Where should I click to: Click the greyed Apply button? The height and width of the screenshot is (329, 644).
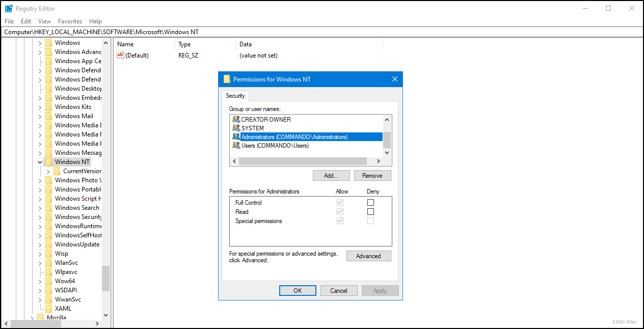[380, 290]
